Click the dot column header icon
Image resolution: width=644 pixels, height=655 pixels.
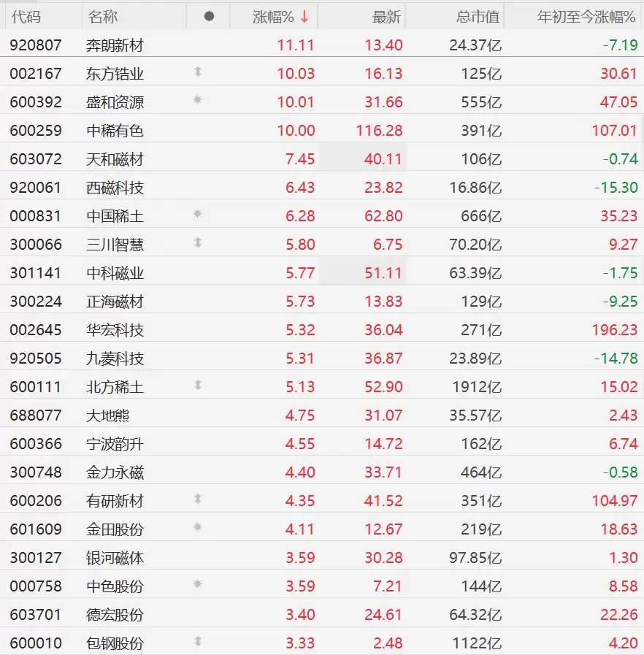coord(210,16)
